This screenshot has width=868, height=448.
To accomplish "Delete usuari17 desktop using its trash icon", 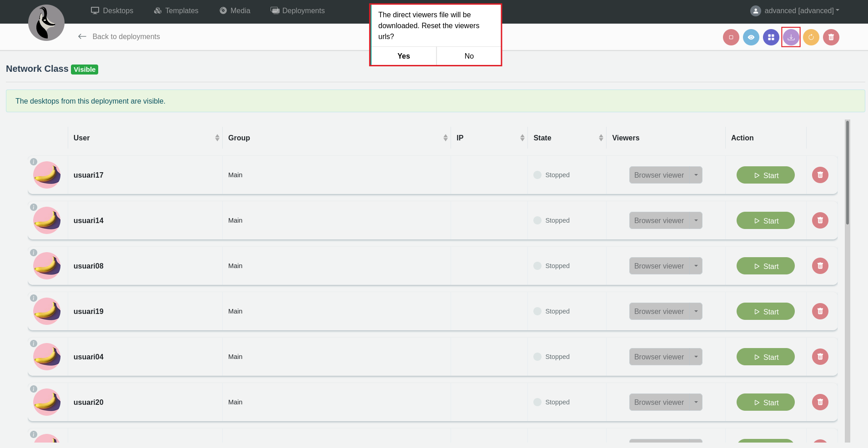I will click(x=820, y=175).
